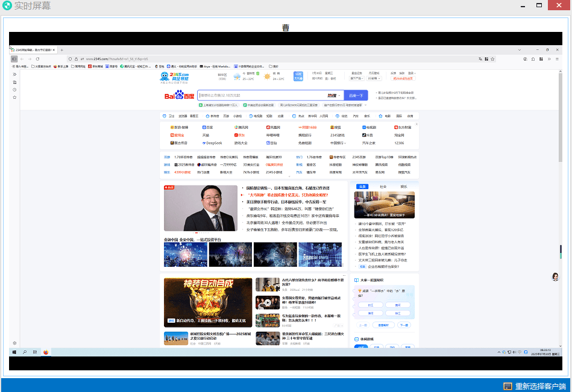Screen dimensions: 572x392
Task: Select the 社会 news tab
Action: coord(383,187)
